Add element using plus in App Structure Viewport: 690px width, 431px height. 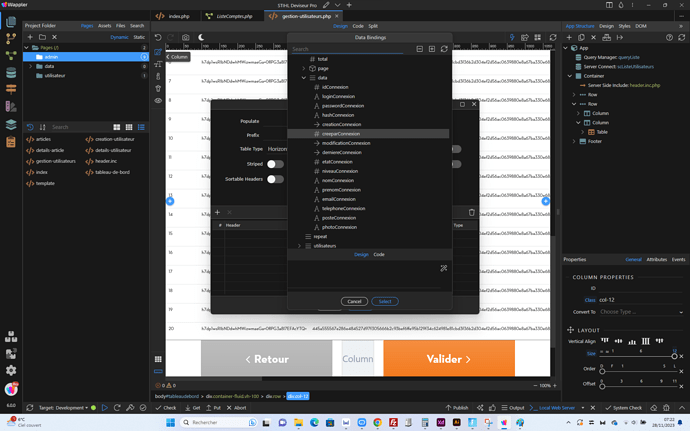[x=569, y=37]
